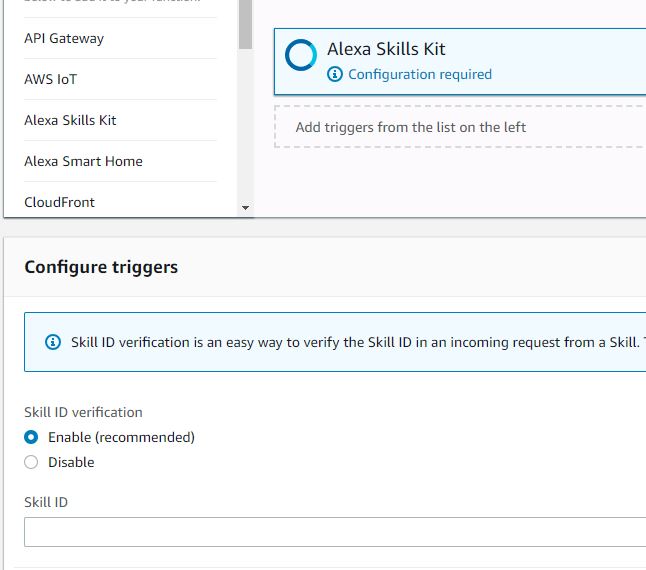Click the Skill ID verification info banner text
Screen dimensions: 646x570
[x=358, y=342]
